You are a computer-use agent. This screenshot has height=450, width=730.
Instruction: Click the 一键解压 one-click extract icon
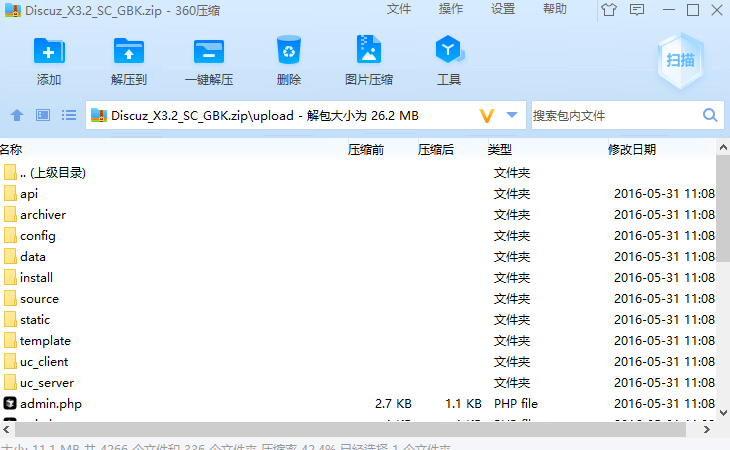[x=209, y=61]
